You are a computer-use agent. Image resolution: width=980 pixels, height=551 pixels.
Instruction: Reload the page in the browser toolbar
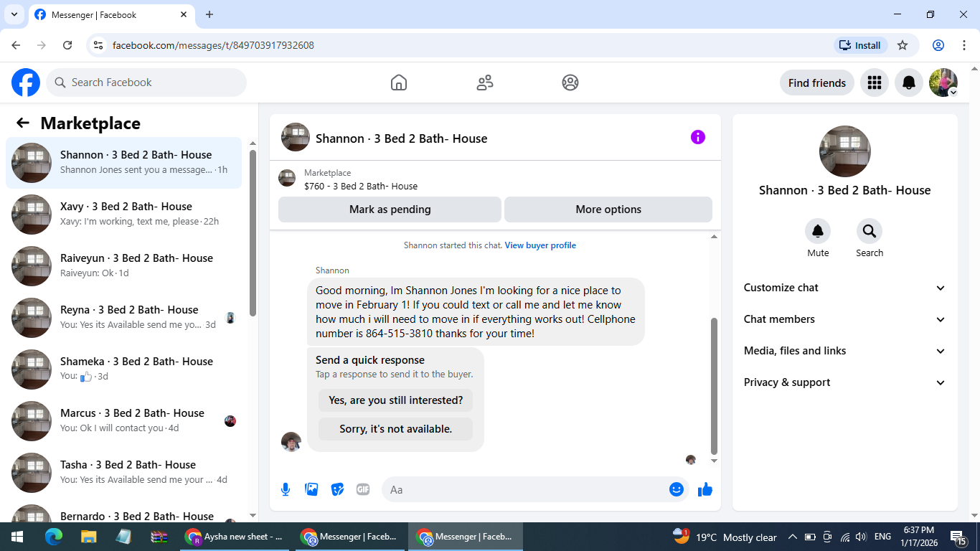point(67,45)
